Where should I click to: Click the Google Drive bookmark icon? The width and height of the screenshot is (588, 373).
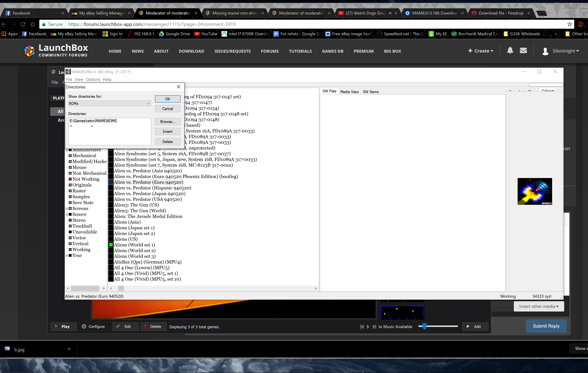pos(161,34)
